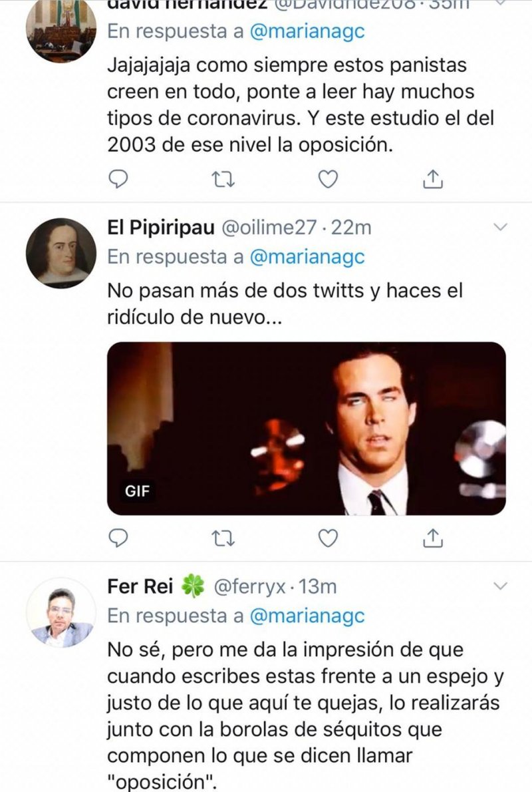View Fer Rei's profile name
The height and width of the screenshot is (792, 532).
tap(140, 586)
